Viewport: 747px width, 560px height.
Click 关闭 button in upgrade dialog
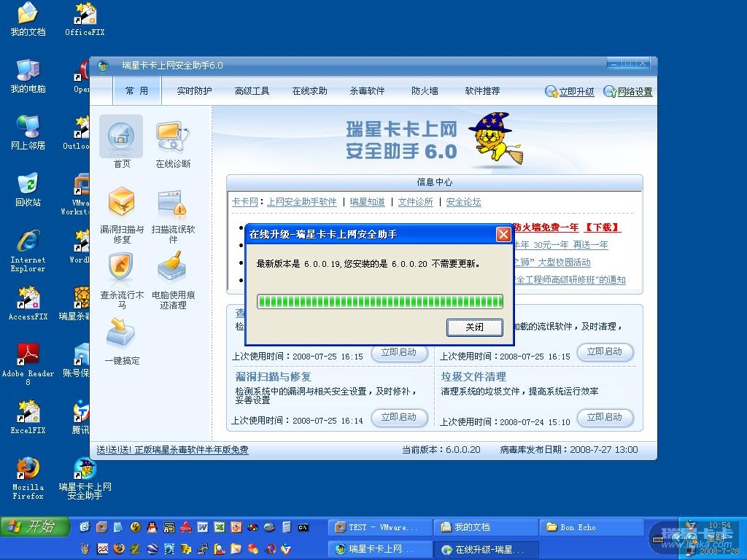pyautogui.click(x=474, y=327)
